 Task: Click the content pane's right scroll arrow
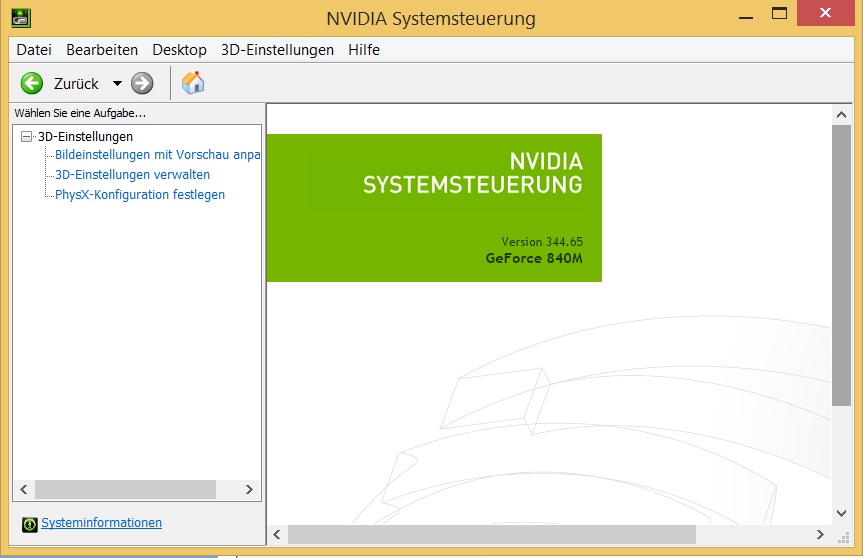tap(820, 534)
